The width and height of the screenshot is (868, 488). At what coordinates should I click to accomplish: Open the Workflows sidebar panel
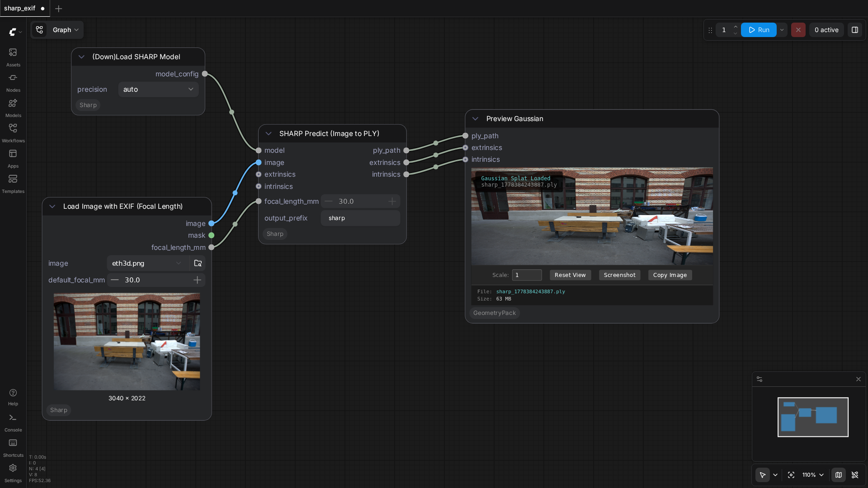click(x=13, y=133)
